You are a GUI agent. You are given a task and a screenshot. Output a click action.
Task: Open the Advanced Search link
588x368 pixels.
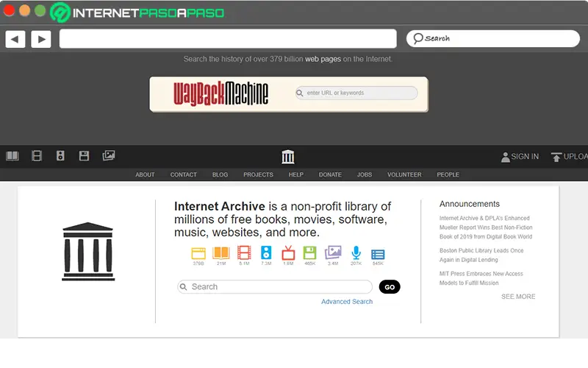[x=347, y=302]
